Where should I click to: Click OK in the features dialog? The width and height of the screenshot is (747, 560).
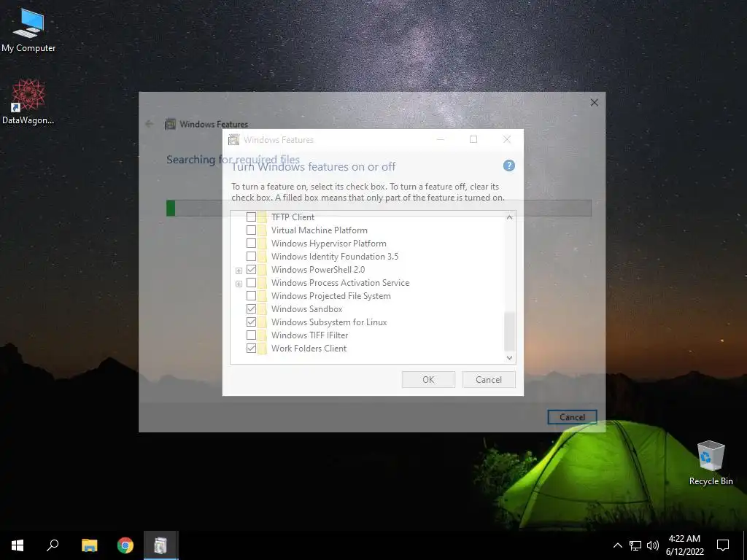pyautogui.click(x=428, y=379)
